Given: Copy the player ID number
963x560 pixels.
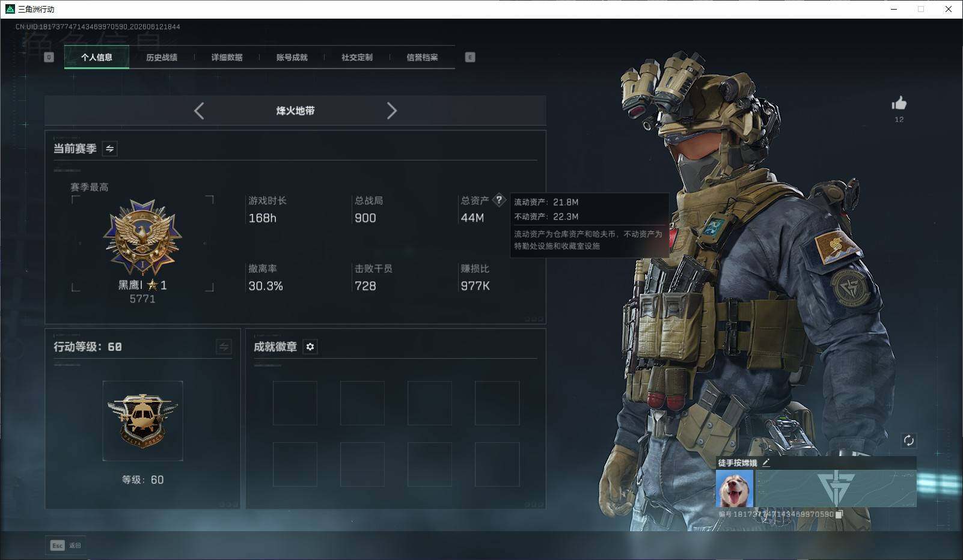Looking at the screenshot, I should [840, 514].
